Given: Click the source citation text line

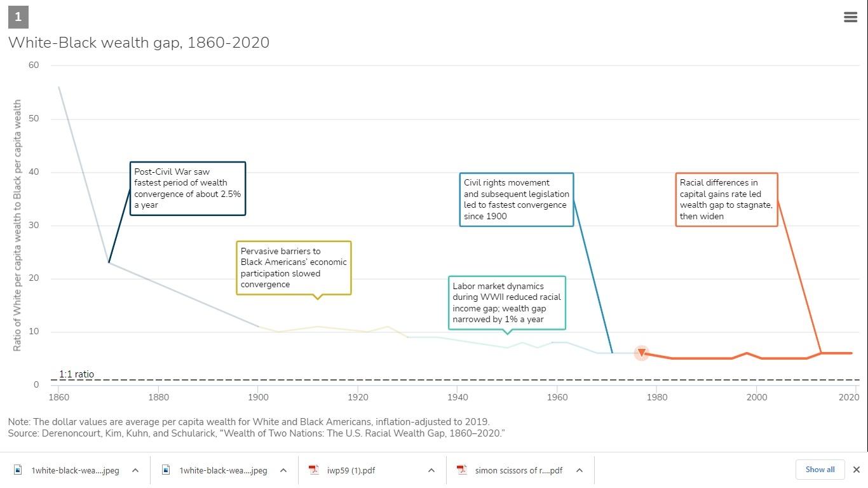Looking at the screenshot, I should [256, 433].
